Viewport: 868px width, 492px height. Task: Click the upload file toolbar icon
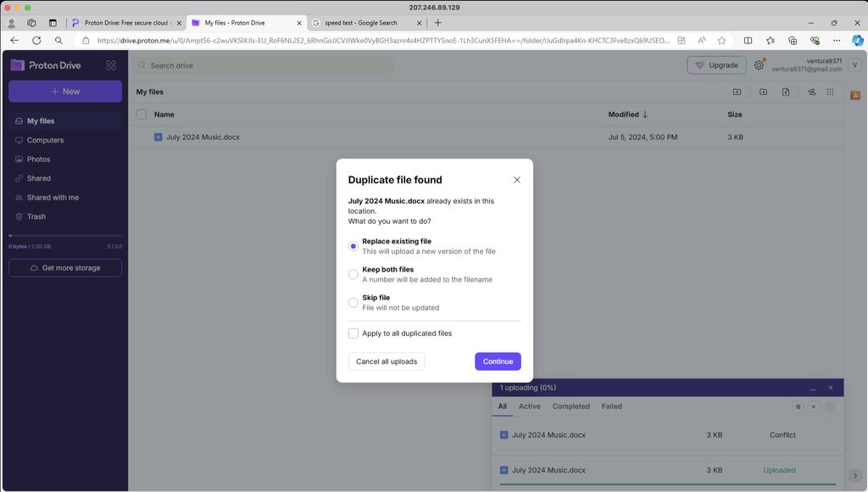pos(786,92)
